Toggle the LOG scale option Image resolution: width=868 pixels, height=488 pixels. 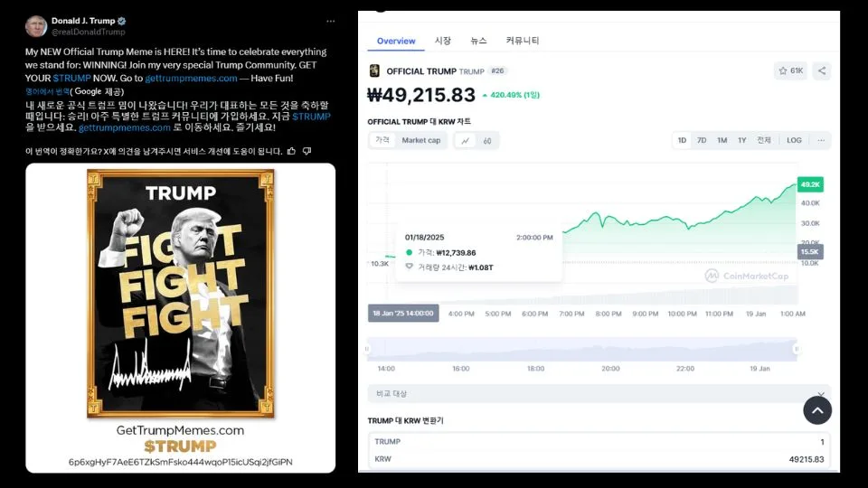[794, 141]
